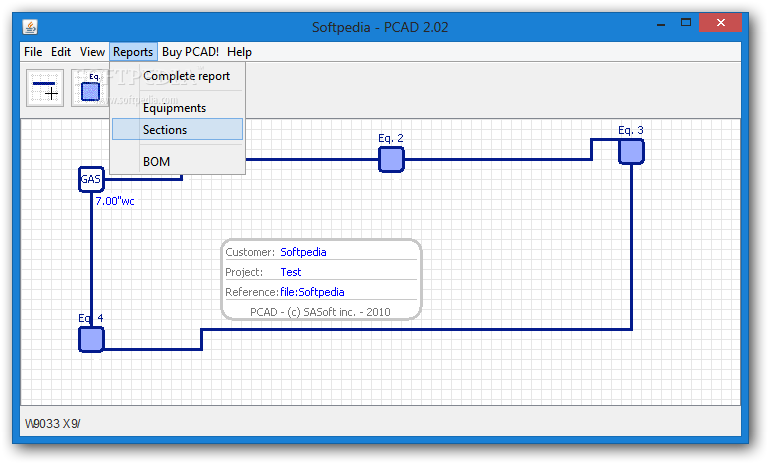Click the reference value file:Softpedia
Image resolution: width=769 pixels, height=464 pixels.
(x=312, y=292)
